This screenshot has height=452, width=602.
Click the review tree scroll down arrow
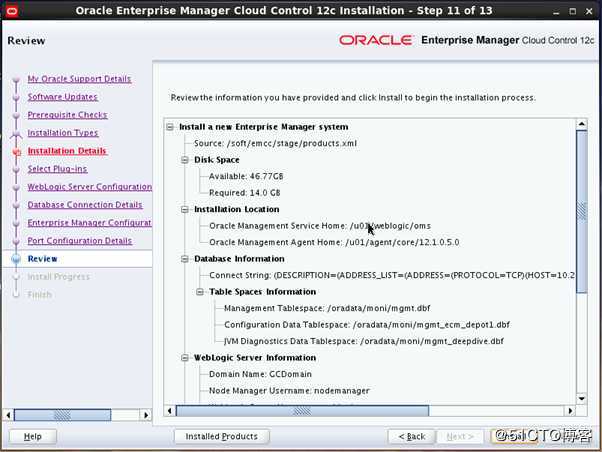[582, 399]
